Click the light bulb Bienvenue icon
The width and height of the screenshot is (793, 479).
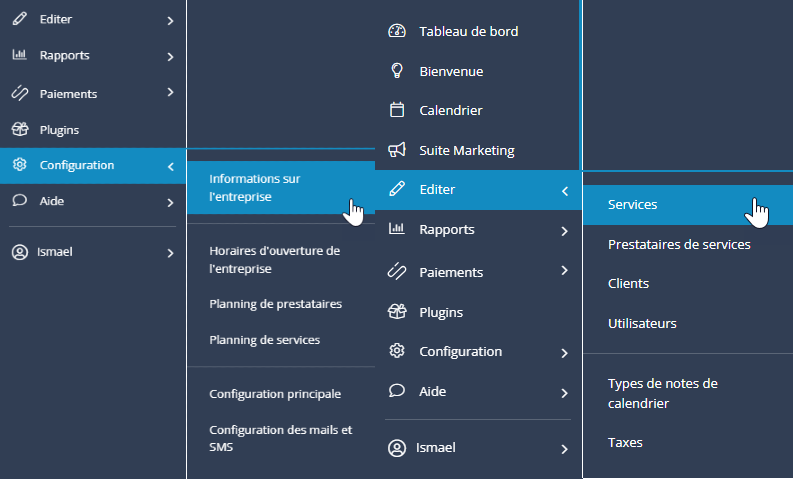pos(397,70)
